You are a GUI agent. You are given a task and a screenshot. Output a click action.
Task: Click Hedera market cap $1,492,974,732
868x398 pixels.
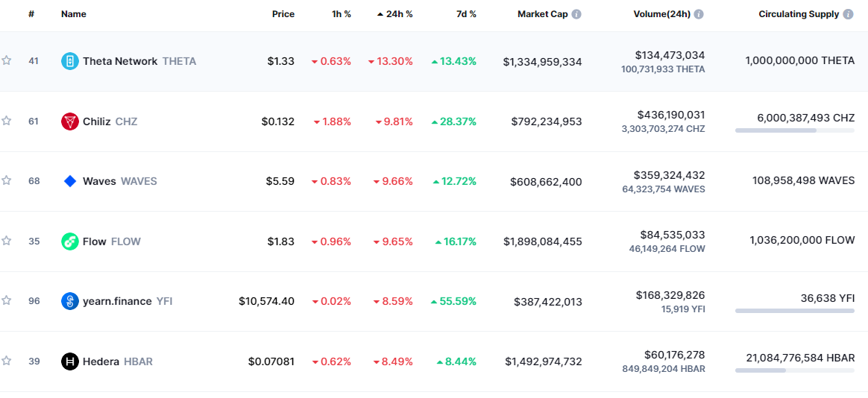pos(543,362)
